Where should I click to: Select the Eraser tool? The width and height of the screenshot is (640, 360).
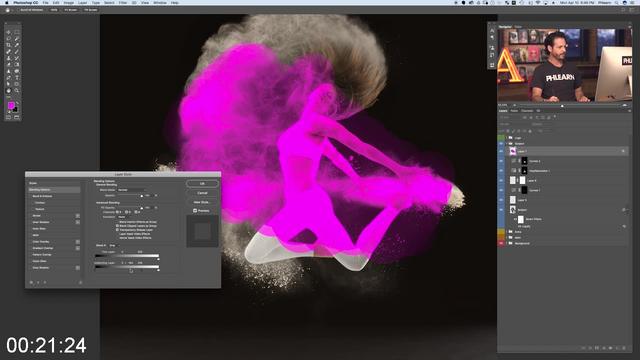coord(9,64)
